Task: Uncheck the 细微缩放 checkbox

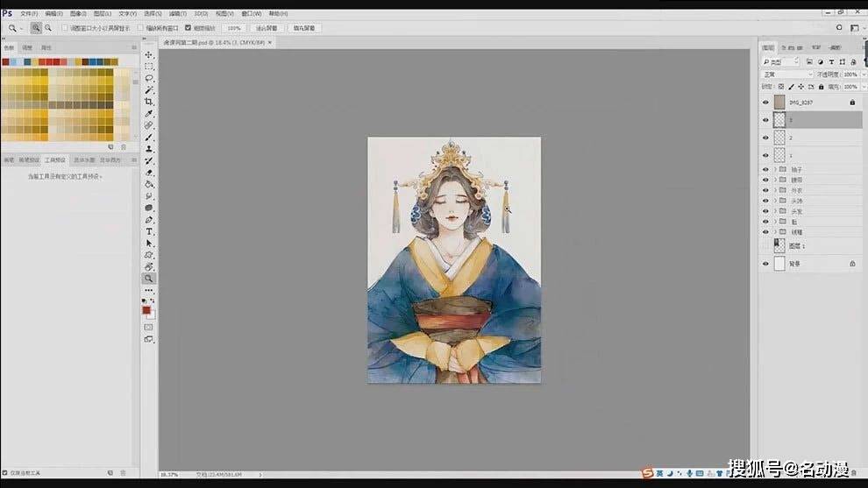Action: (x=188, y=28)
